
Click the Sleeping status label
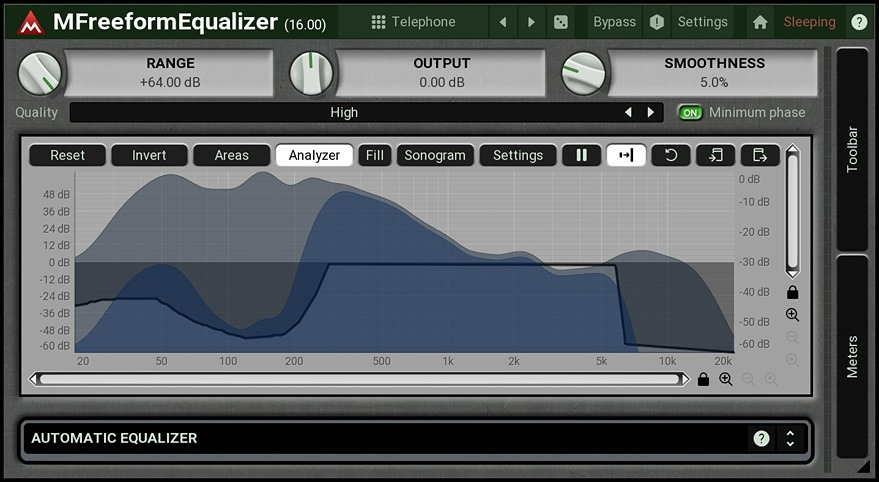pyautogui.click(x=809, y=22)
